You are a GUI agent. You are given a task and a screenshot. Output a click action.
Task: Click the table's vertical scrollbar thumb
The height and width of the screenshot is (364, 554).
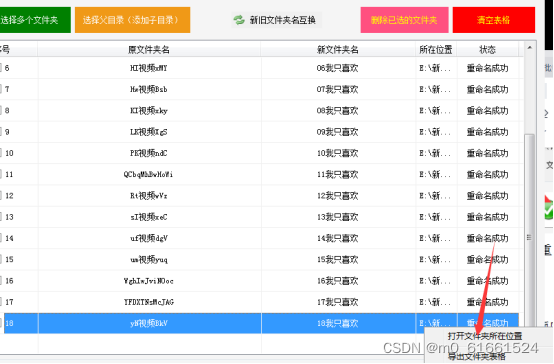(529, 237)
